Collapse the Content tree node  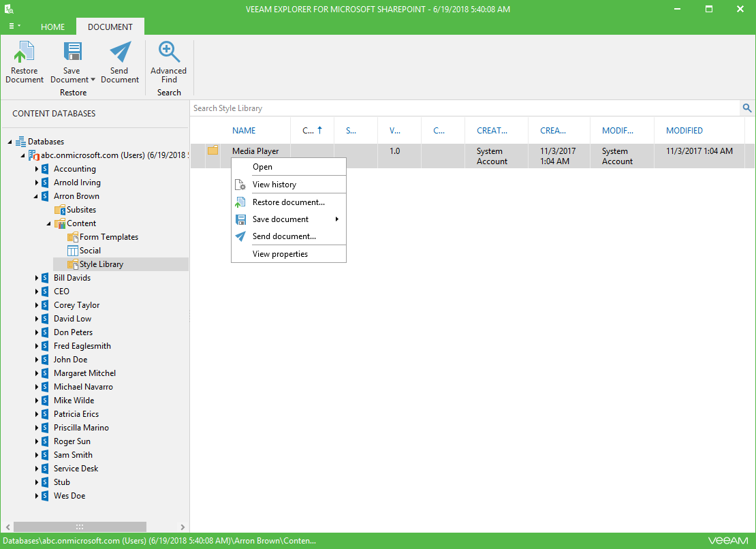[x=48, y=223]
